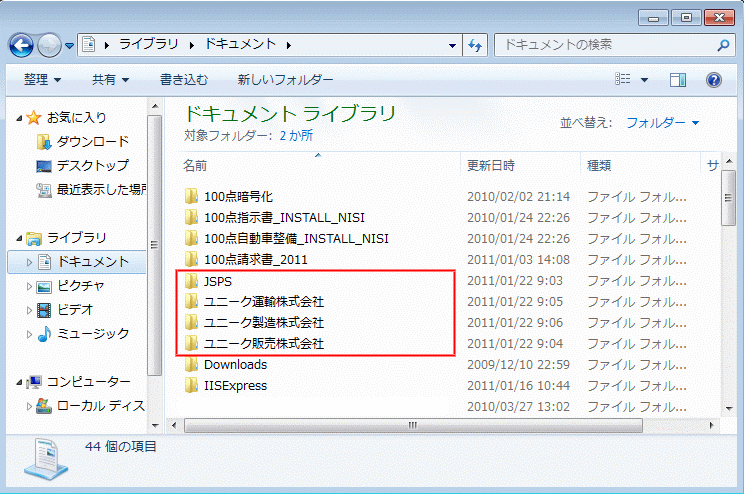Expand the ピクチャ tree node
This screenshot has height=494, width=744.
click(x=29, y=286)
